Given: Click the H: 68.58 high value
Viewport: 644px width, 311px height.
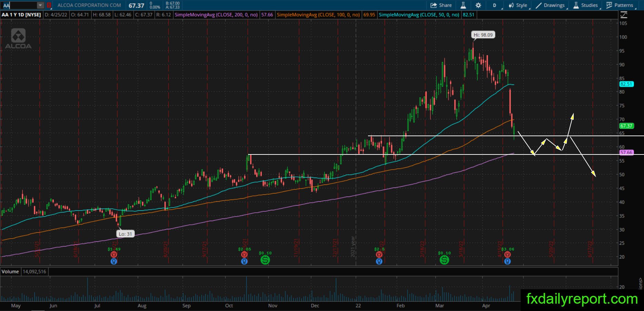Looking at the screenshot, I should (x=102, y=15).
